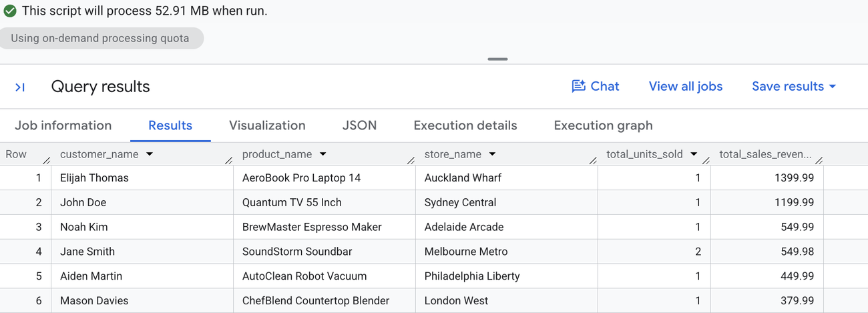Image resolution: width=868 pixels, height=313 pixels.
Task: Click total_sales_revenue column resize handle
Action: point(819,160)
